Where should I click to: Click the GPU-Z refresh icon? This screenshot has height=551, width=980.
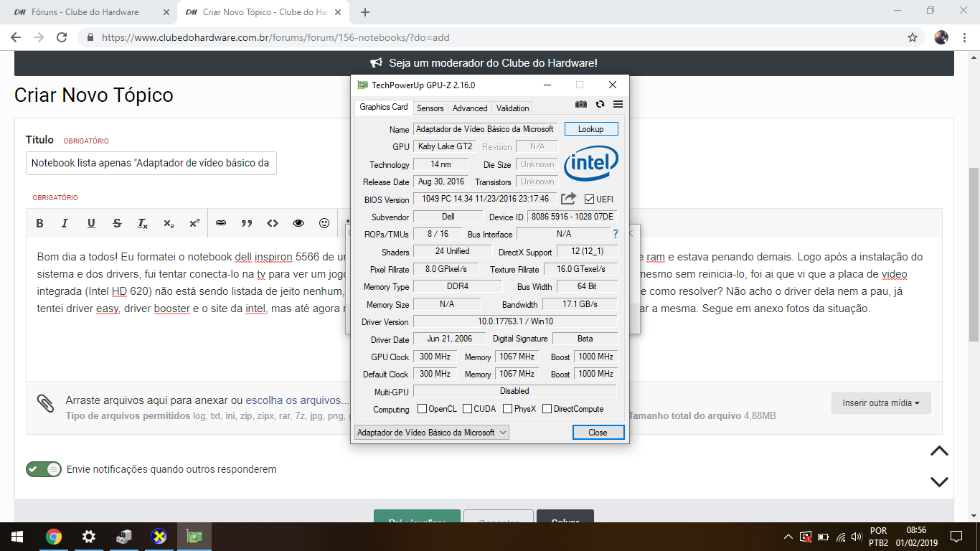(600, 104)
